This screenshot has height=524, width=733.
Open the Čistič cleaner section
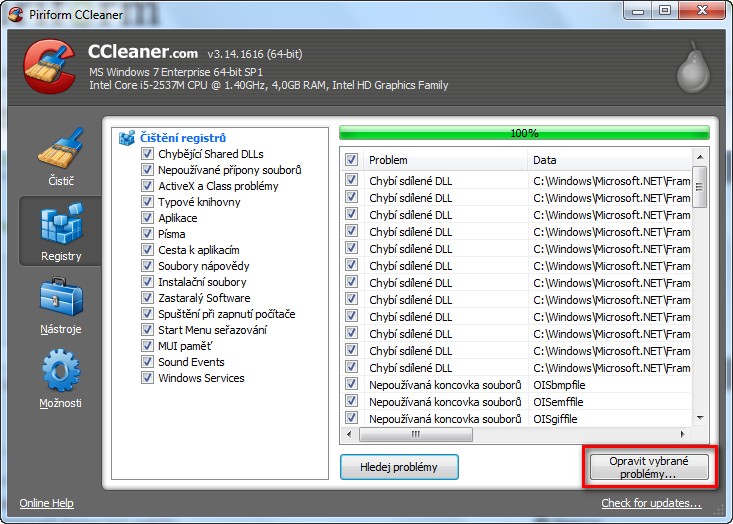tap(61, 157)
